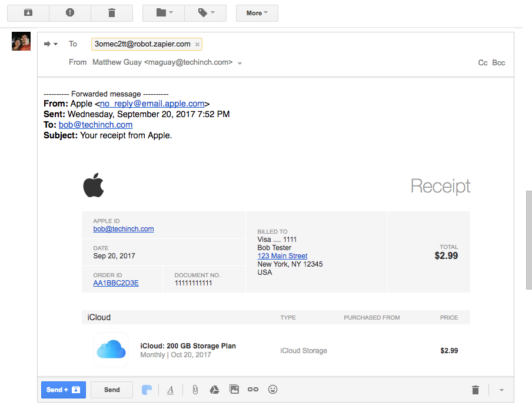Remove recipient 3omec2tt@robot.zapier.com
This screenshot has height=412, width=532.
click(197, 45)
